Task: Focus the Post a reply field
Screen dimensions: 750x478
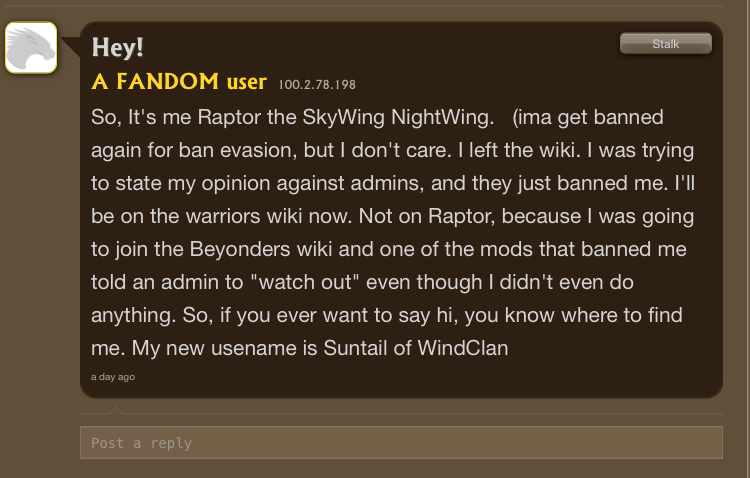Action: click(401, 443)
